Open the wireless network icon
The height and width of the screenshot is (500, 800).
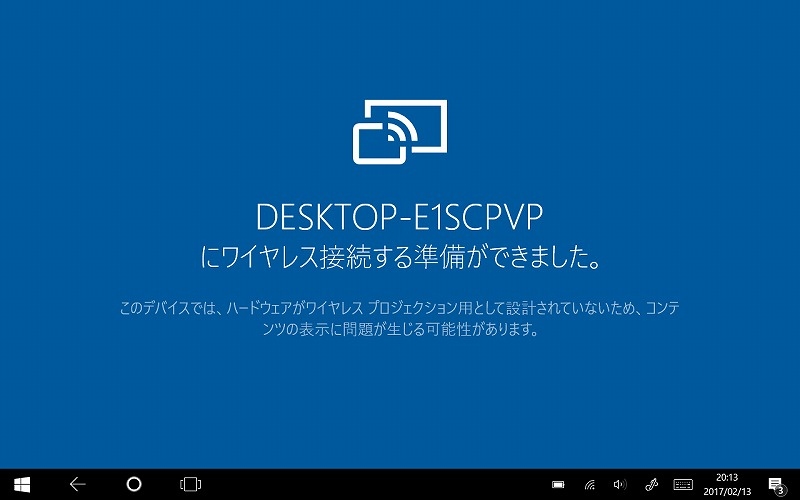(589, 484)
